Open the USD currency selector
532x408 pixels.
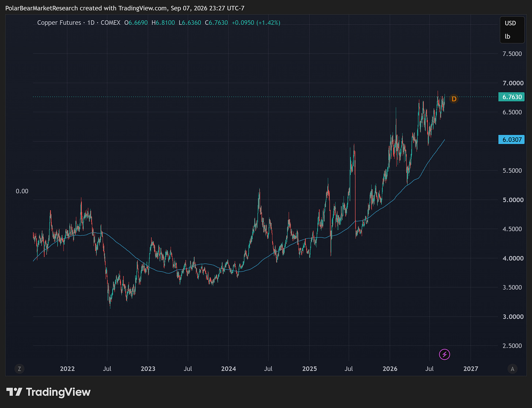pos(510,23)
